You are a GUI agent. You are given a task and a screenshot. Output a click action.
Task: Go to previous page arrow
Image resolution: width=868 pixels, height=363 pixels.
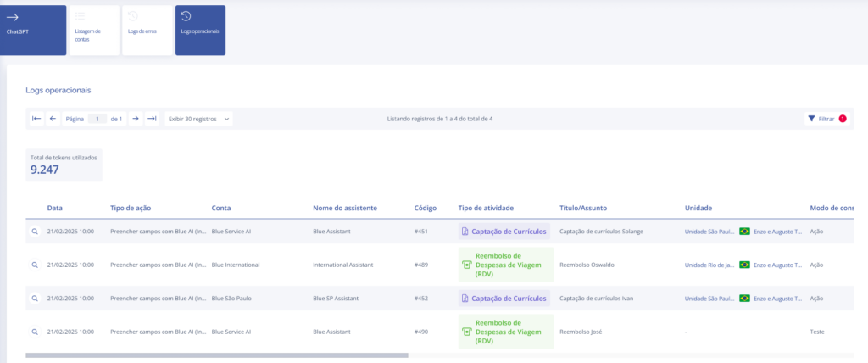[x=53, y=119]
